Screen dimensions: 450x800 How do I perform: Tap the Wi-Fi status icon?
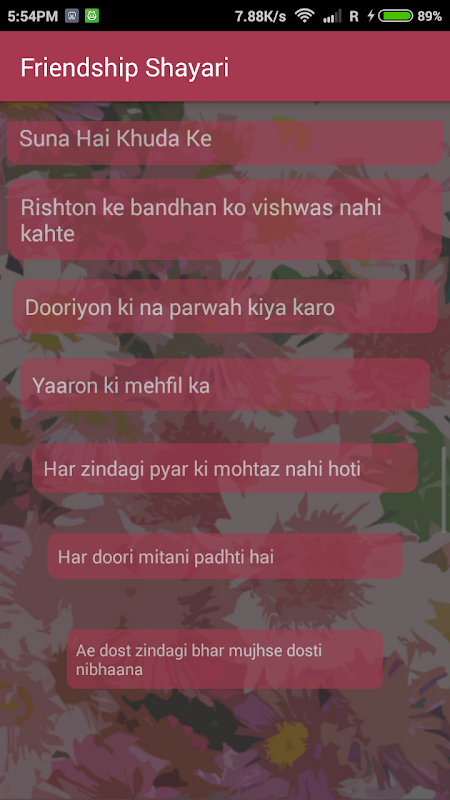pos(305,16)
